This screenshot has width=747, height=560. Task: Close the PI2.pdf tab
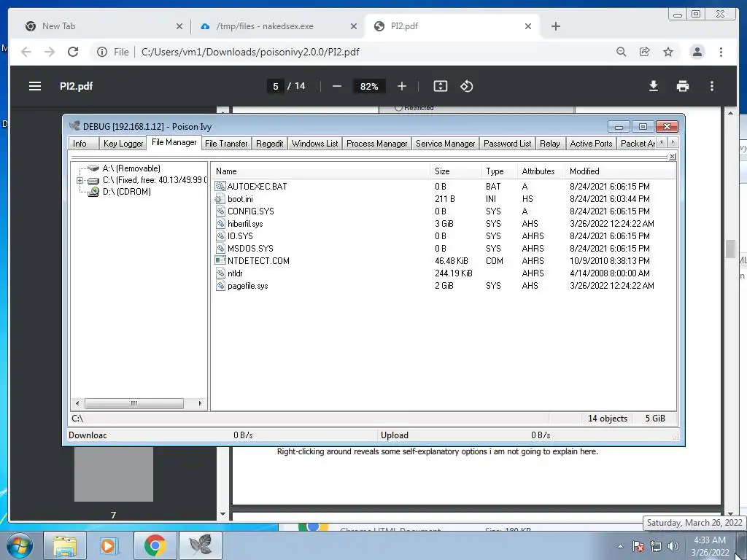point(528,26)
